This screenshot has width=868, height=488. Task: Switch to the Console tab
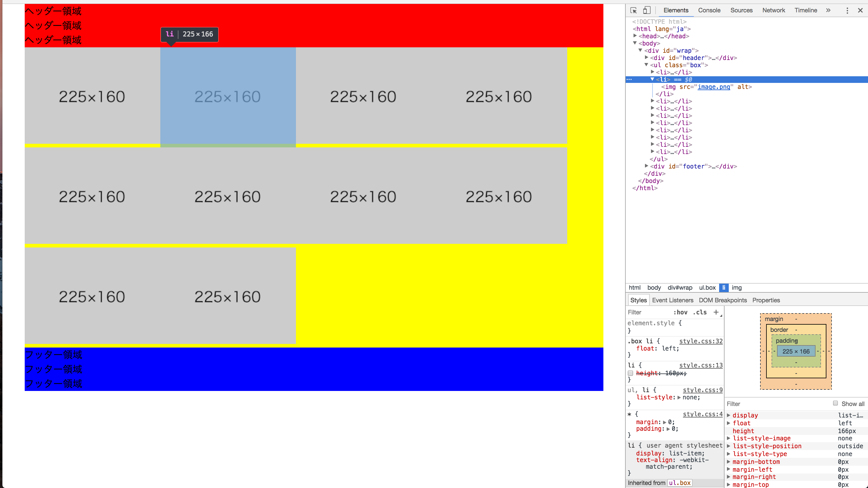point(709,10)
